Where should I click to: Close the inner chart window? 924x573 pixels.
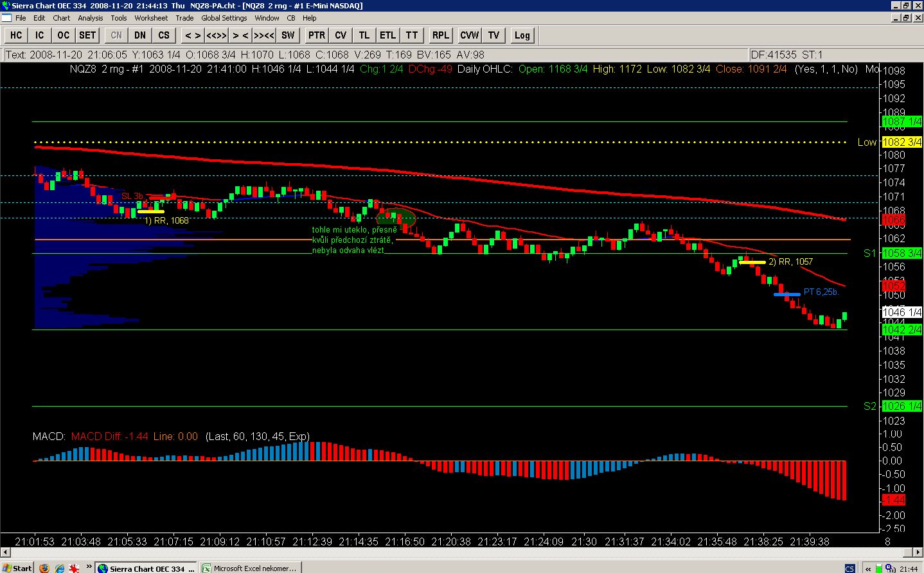tap(918, 18)
